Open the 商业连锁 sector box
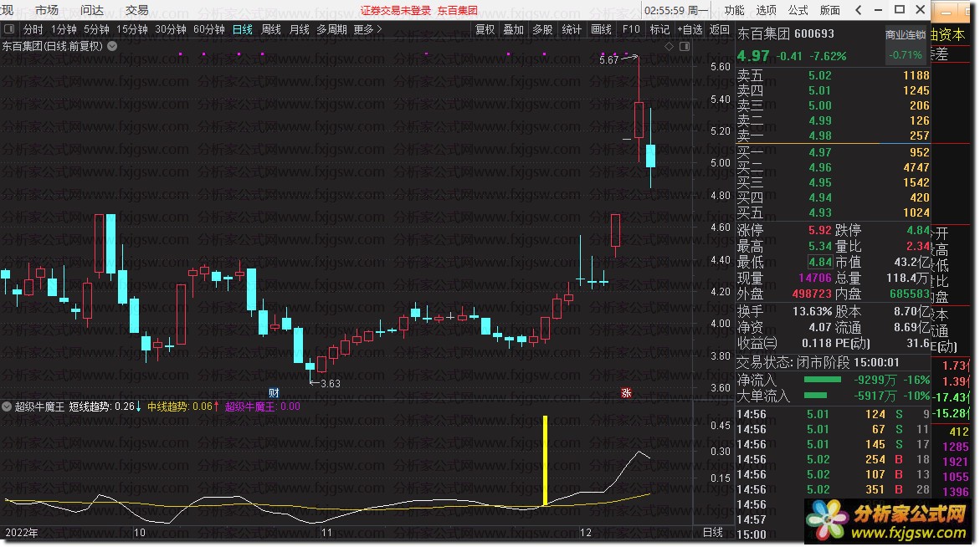980x547 pixels. [x=905, y=45]
